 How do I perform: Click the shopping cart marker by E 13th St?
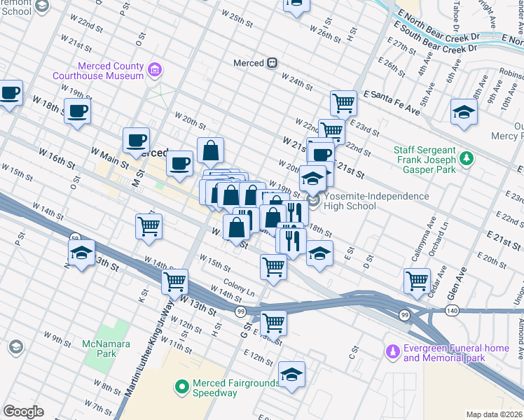(273, 326)
